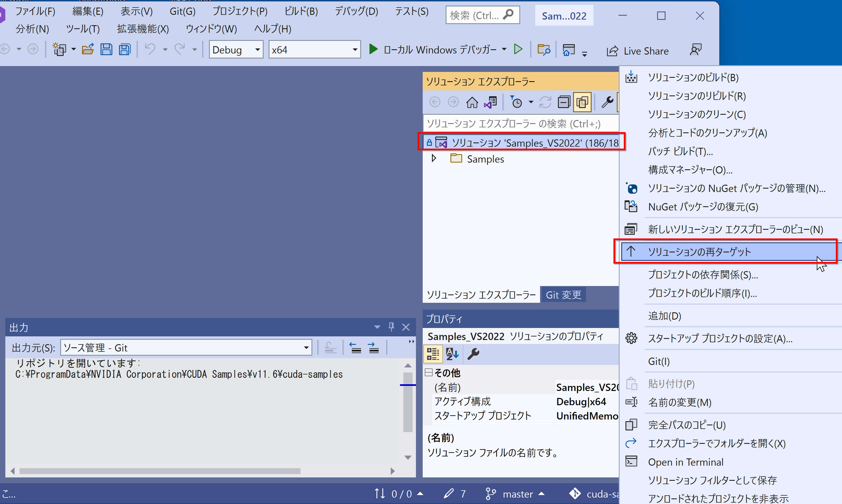This screenshot has width=842, height=504.
Task: Expand the Samples folder node
Action: click(x=434, y=158)
